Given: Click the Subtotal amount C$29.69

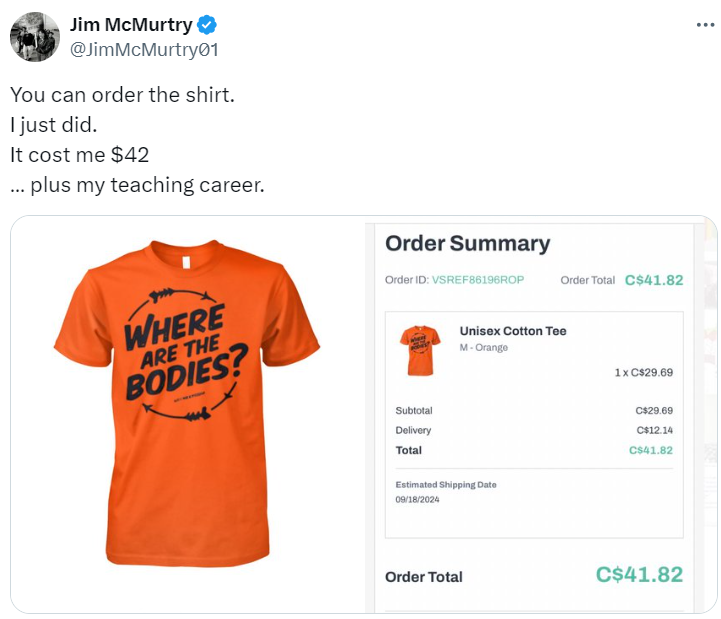Looking at the screenshot, I should 653,411.
